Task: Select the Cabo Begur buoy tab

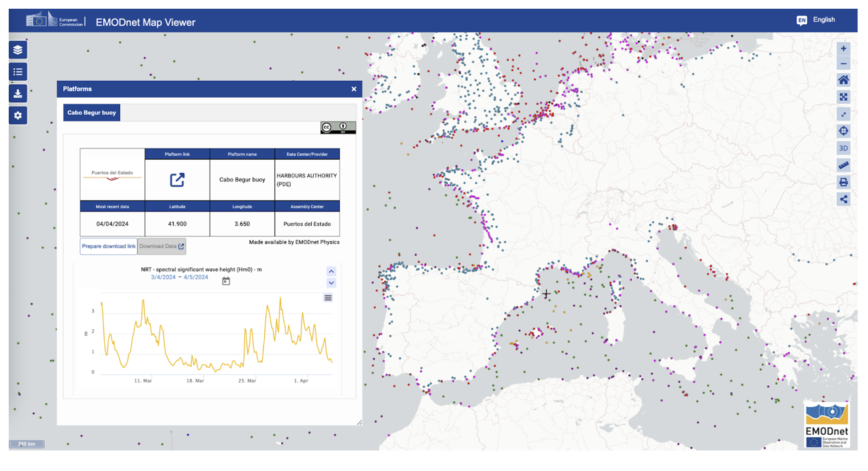Action: [92, 113]
